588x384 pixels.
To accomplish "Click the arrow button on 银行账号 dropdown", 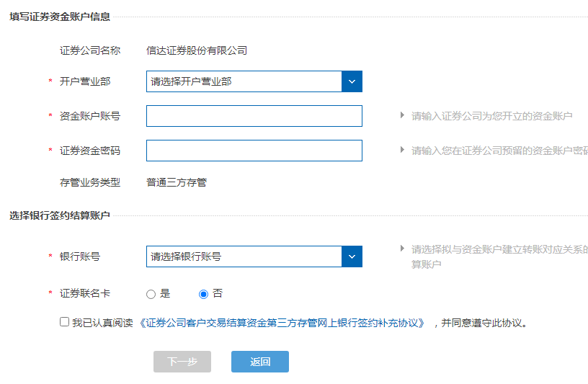I will point(352,256).
